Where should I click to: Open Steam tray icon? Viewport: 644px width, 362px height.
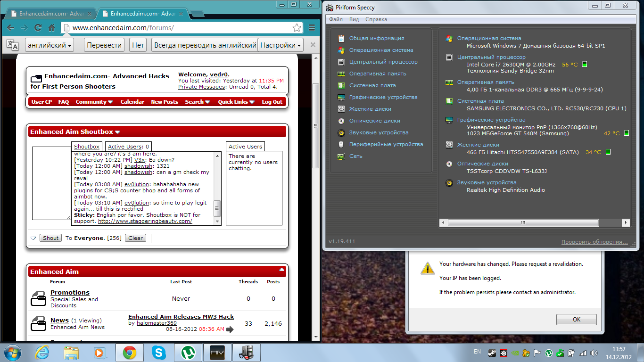pos(492,353)
